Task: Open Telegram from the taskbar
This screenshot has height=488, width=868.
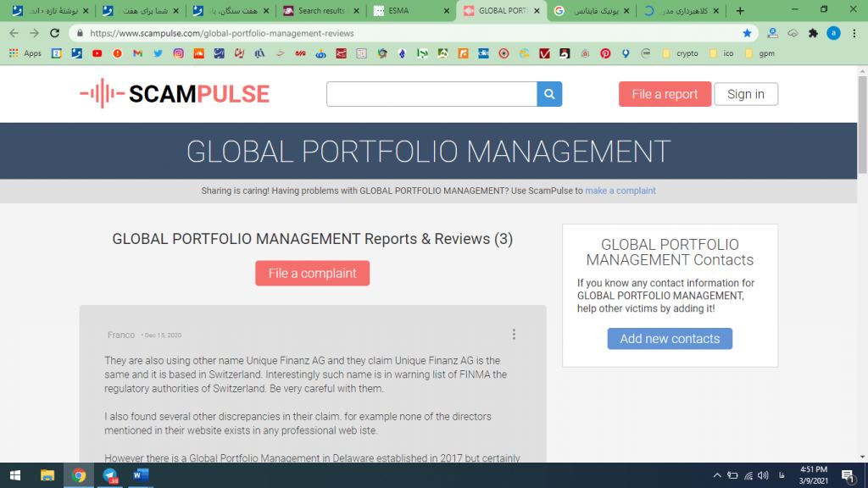Action: [110, 475]
